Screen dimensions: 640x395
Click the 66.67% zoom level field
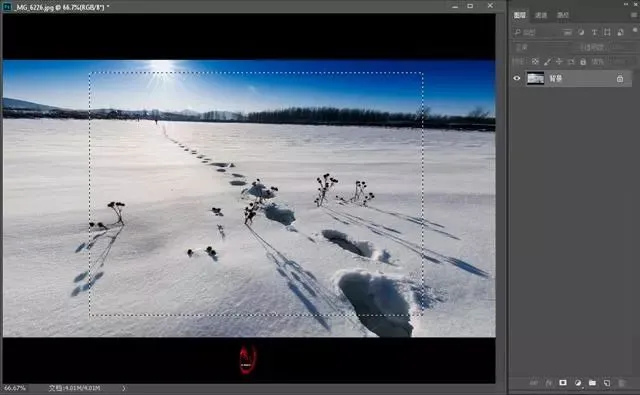click(x=15, y=388)
